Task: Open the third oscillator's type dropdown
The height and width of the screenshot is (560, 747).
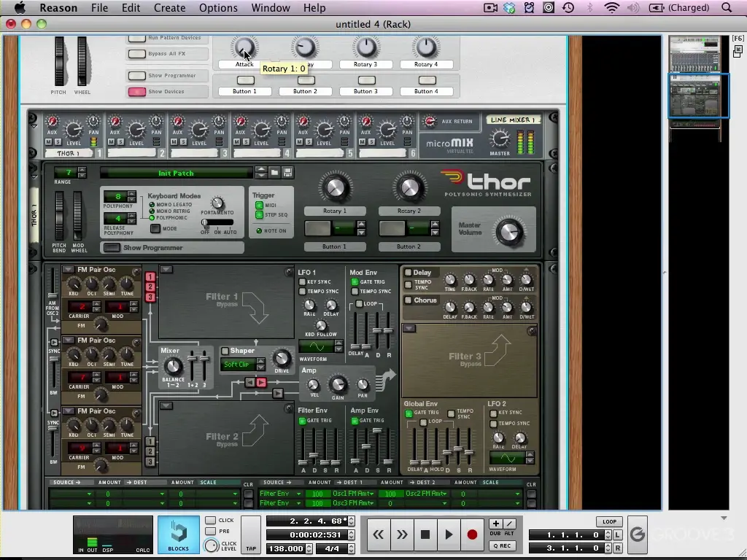Action: (69, 411)
